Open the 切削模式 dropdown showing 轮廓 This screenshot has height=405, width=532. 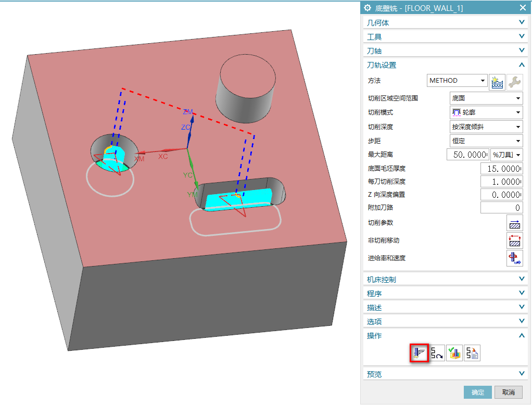point(486,112)
